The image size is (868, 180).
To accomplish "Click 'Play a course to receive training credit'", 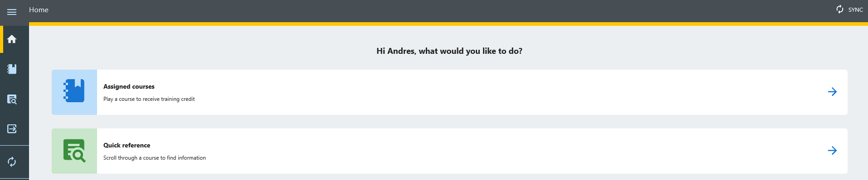I will (x=149, y=99).
